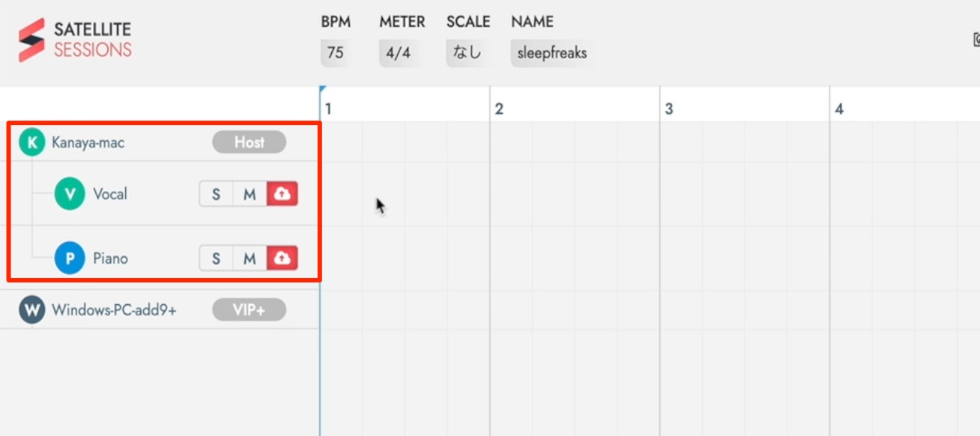
Task: Mute the Piano track
Action: (x=249, y=258)
